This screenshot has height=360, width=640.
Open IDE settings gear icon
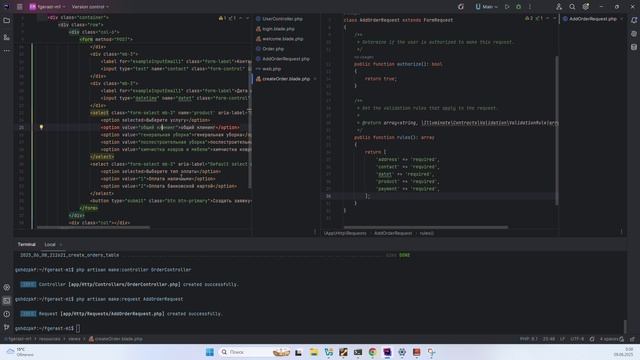(x=586, y=7)
